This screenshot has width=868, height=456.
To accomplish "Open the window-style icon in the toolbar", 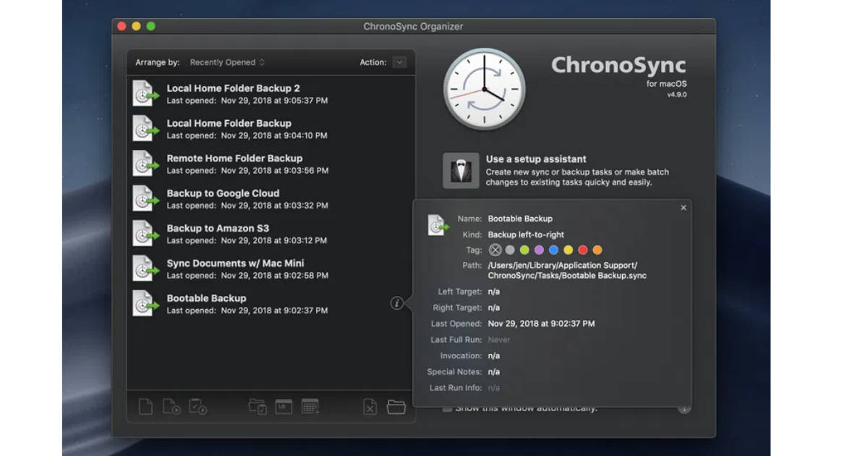I will [x=283, y=406].
